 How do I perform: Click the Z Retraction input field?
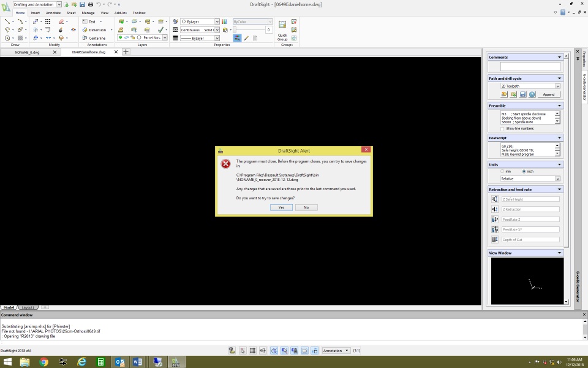tap(530, 209)
